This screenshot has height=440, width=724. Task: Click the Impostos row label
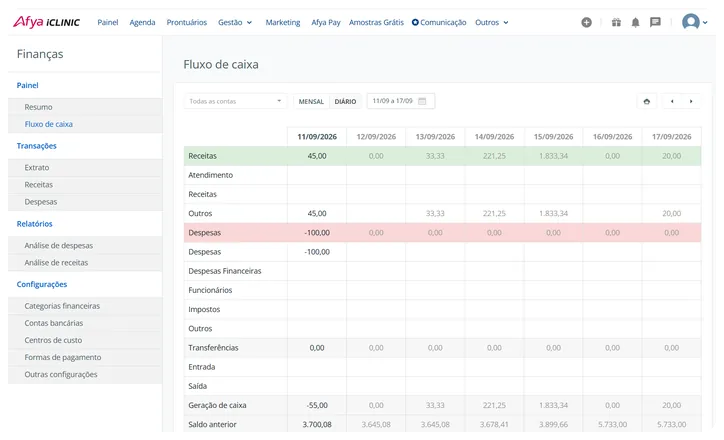(x=204, y=309)
